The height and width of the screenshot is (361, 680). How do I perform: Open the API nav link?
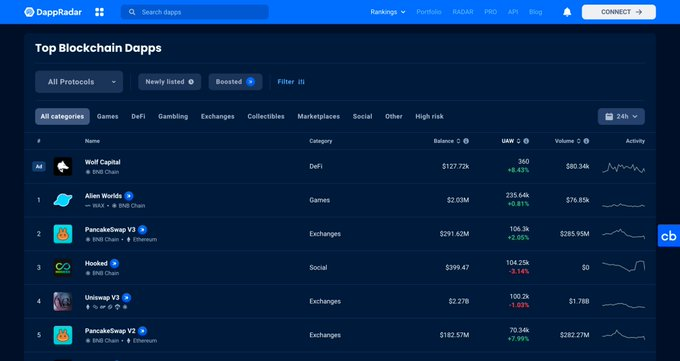click(x=513, y=12)
